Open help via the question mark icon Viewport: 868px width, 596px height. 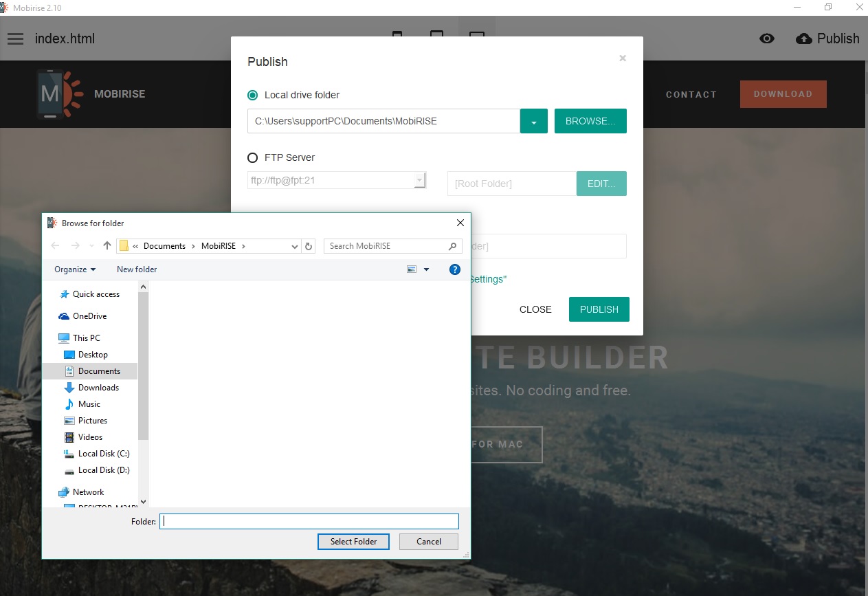[454, 269]
